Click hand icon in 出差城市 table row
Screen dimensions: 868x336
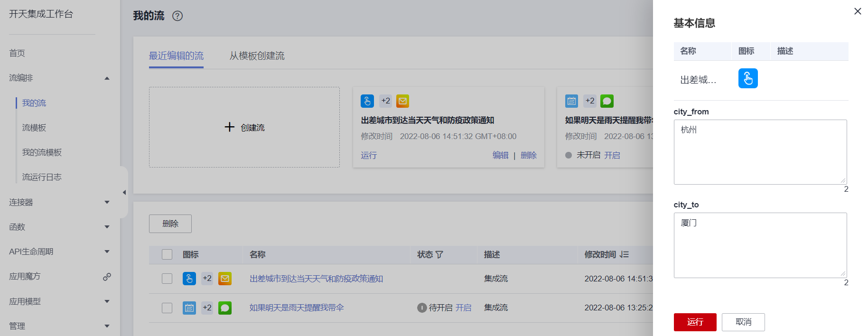(x=189, y=279)
